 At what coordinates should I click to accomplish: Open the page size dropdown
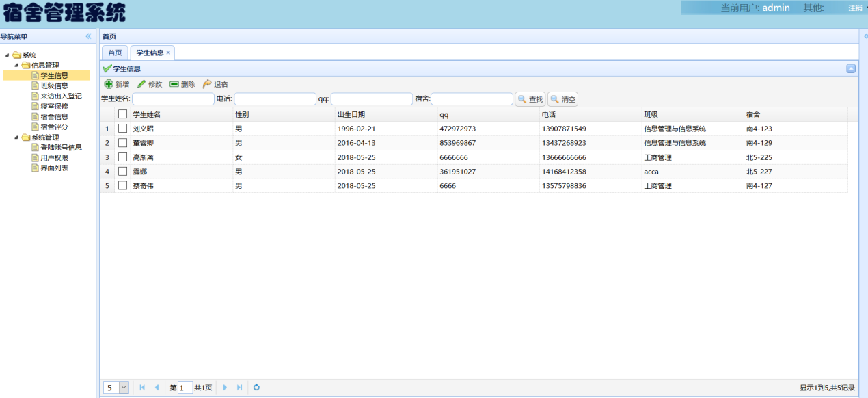click(124, 388)
